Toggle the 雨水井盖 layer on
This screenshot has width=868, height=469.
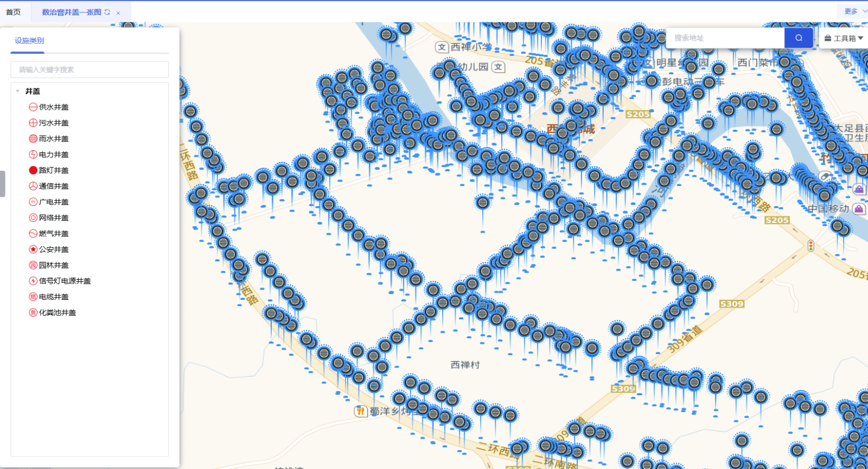coord(53,139)
